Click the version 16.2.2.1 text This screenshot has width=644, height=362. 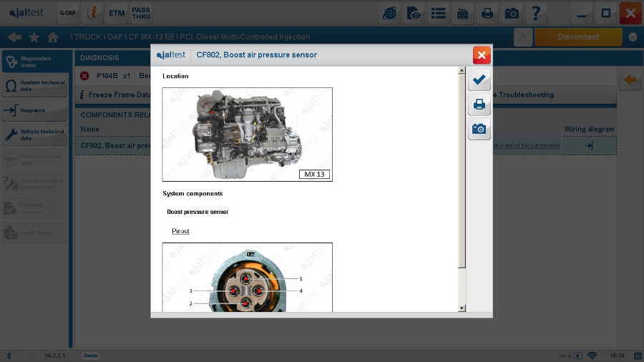[54, 356]
